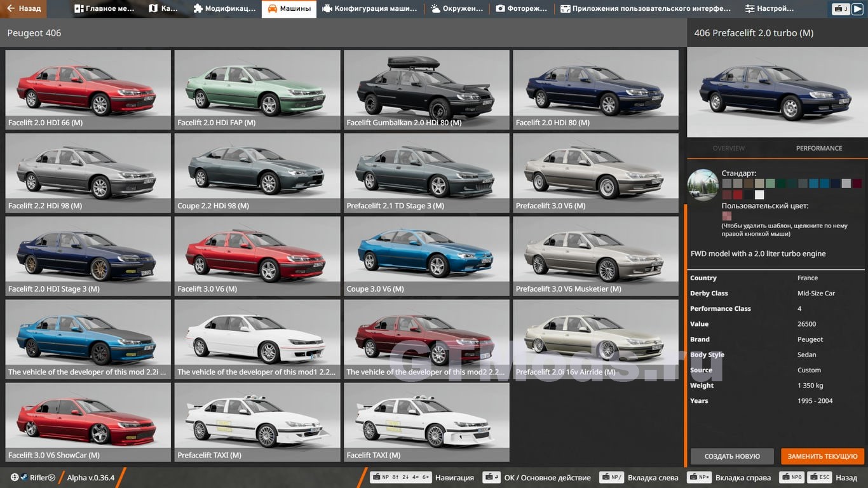Click the Peugeot 406 heading text

coord(34,33)
